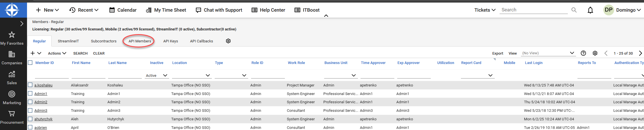Click the search magnifier icon
644x130 pixels.
tap(574, 10)
